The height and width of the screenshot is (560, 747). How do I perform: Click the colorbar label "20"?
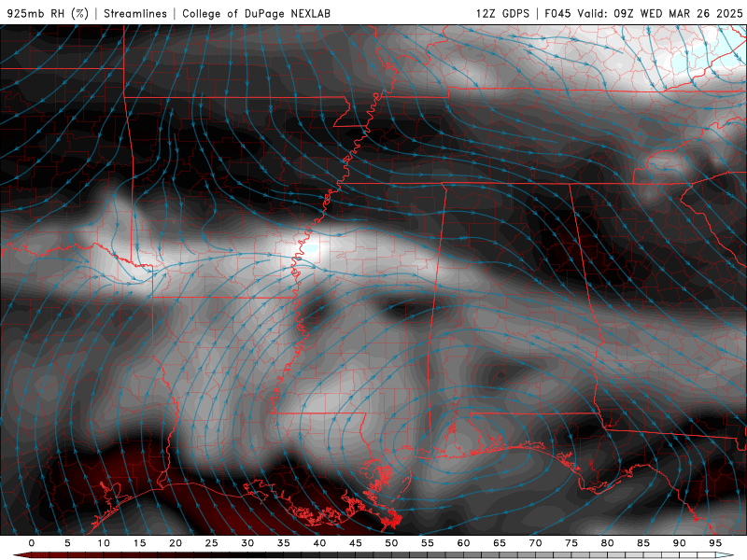176,543
